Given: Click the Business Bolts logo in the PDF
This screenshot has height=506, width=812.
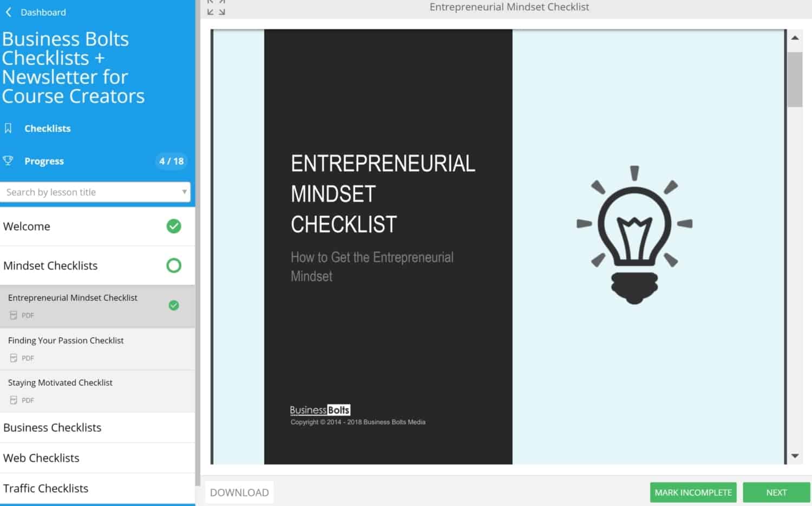Looking at the screenshot, I should point(320,410).
